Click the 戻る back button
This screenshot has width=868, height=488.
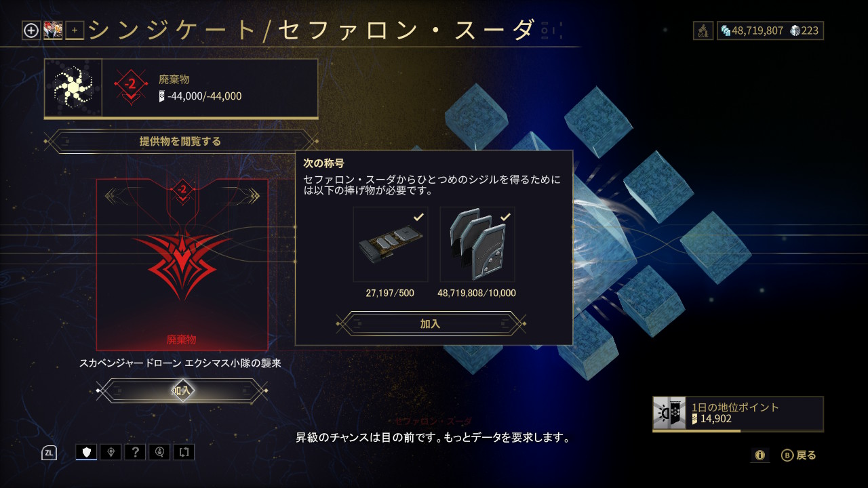point(799,455)
